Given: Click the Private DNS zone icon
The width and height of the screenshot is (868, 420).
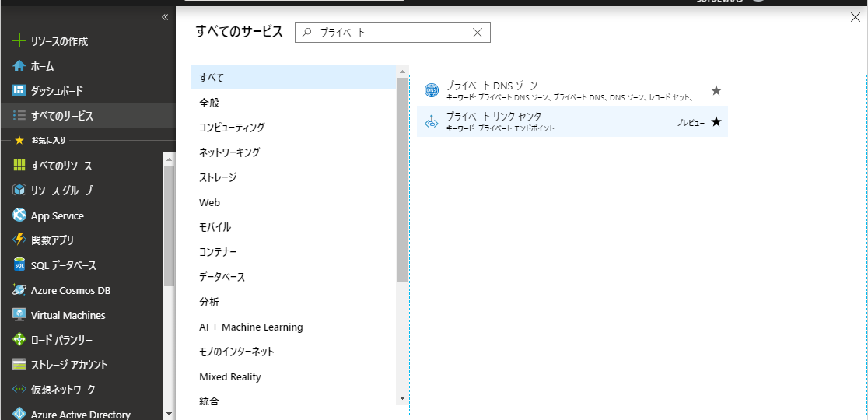Looking at the screenshot, I should (x=431, y=90).
